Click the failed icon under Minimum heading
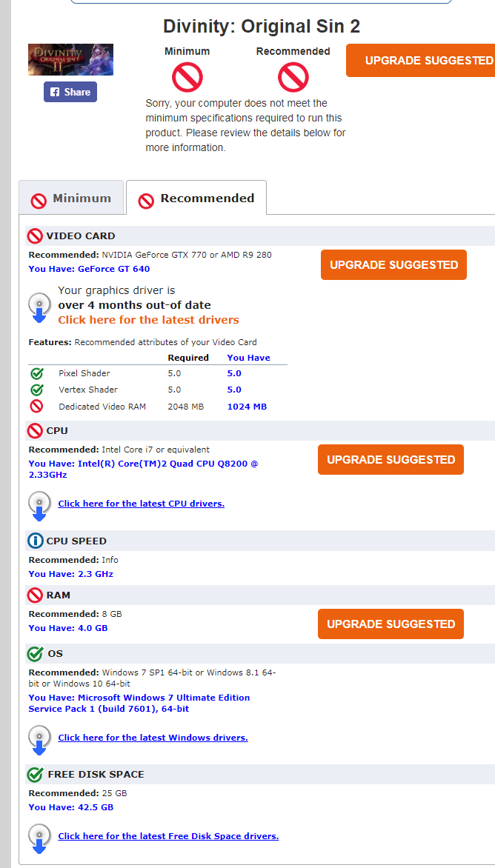Screen dimensions: 495x868 point(187,76)
